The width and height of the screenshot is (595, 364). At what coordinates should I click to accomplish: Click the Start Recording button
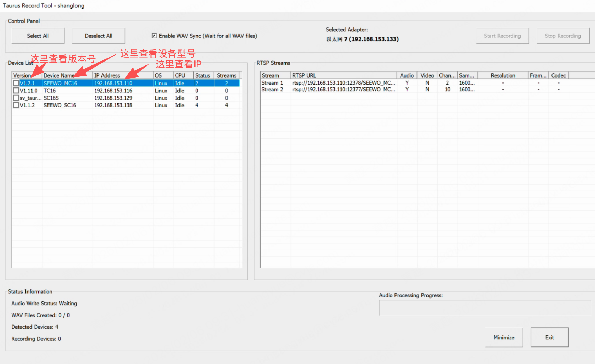tap(502, 36)
